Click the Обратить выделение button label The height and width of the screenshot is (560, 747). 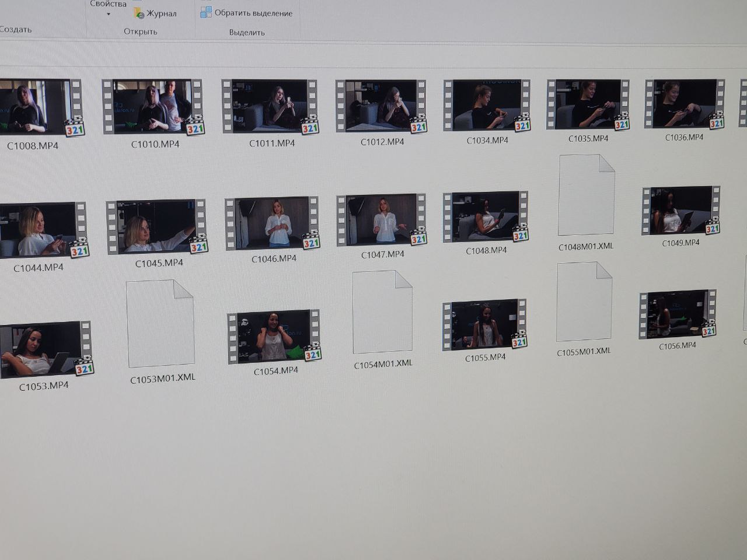tap(253, 13)
